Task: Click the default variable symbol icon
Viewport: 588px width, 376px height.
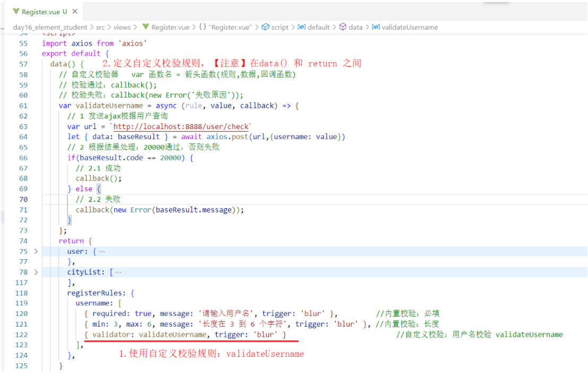Action: coord(302,27)
